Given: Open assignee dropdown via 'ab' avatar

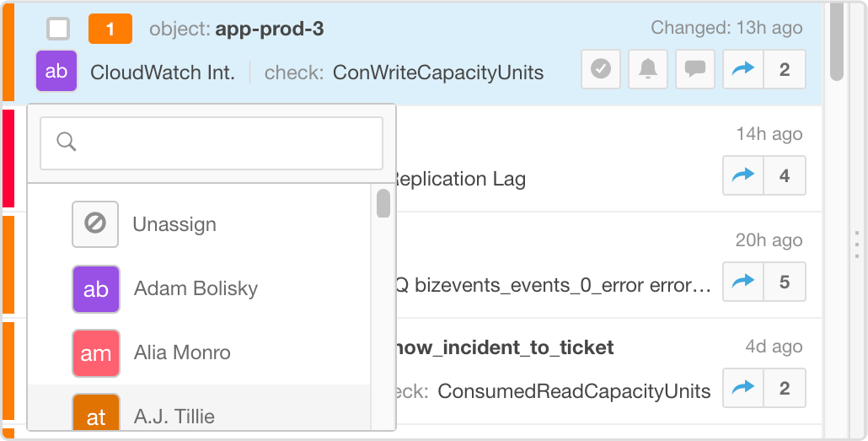Looking at the screenshot, I should pyautogui.click(x=56, y=71).
